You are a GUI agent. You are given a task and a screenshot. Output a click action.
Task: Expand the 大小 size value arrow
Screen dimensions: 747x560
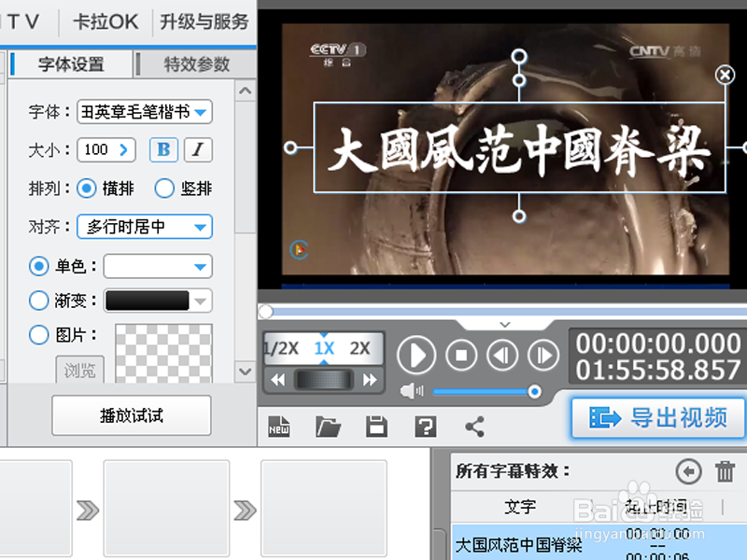point(124,150)
